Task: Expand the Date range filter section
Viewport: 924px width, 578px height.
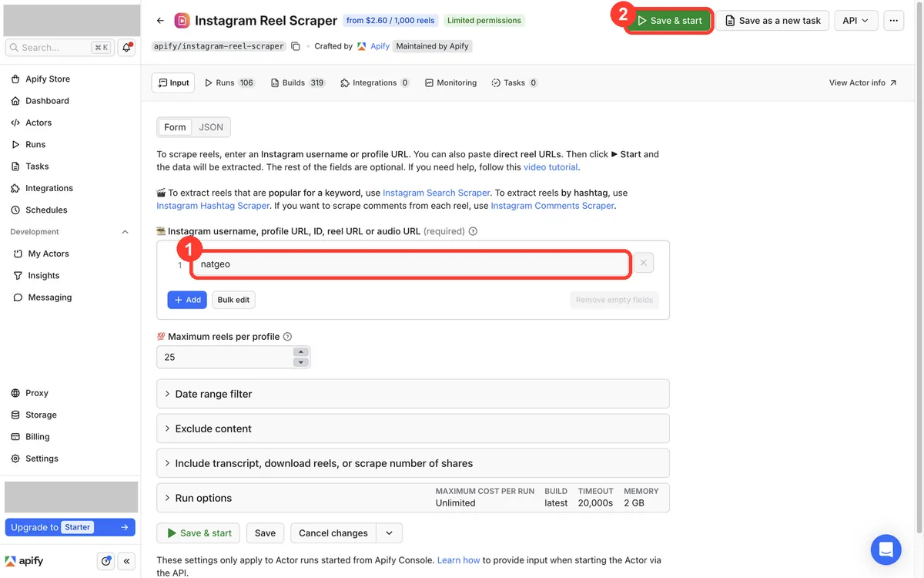Action: click(x=413, y=394)
